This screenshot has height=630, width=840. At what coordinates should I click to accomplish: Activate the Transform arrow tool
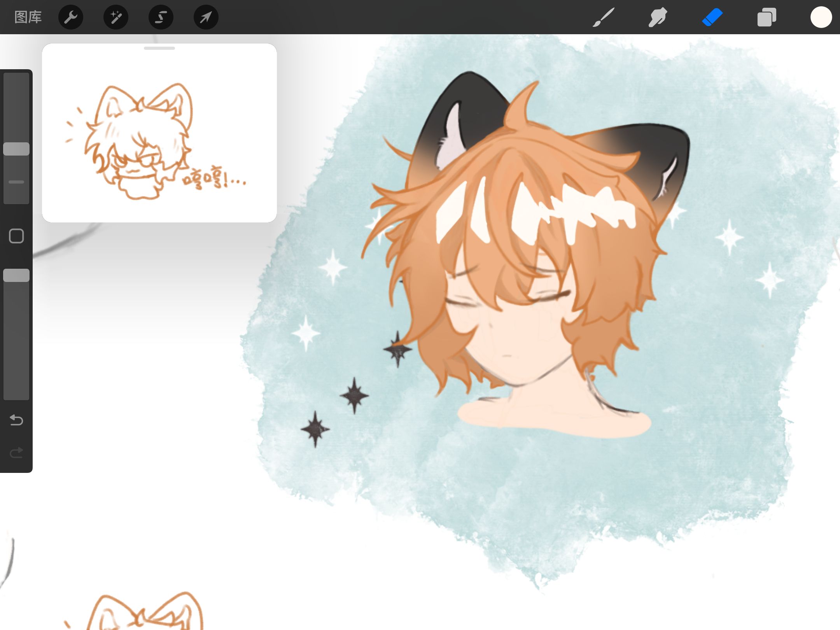click(x=206, y=17)
